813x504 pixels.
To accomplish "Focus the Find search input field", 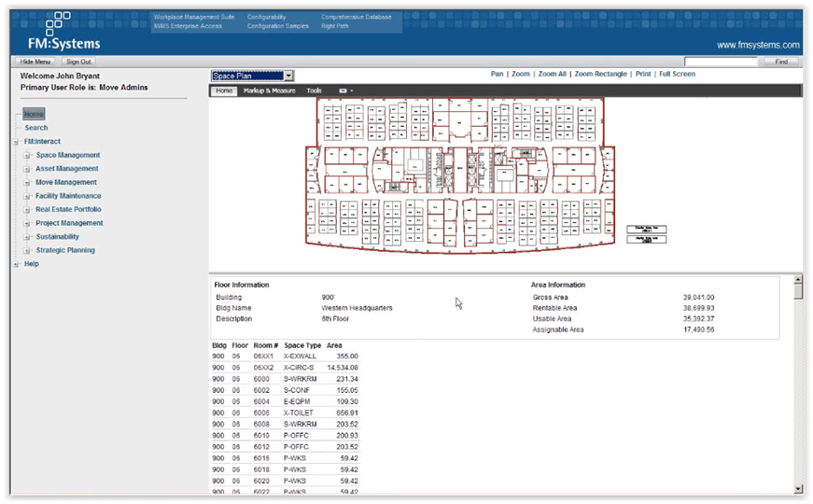I will pyautogui.click(x=721, y=62).
